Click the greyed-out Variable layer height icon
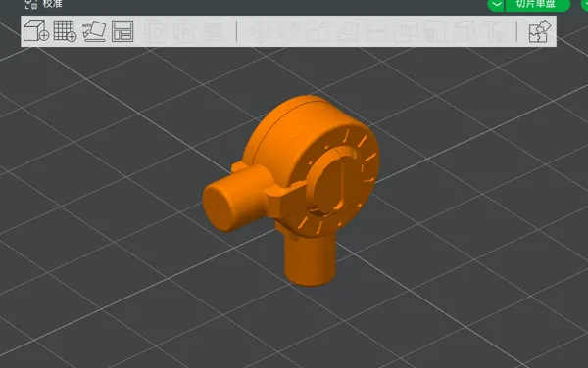The width and height of the screenshot is (588, 368). click(213, 31)
